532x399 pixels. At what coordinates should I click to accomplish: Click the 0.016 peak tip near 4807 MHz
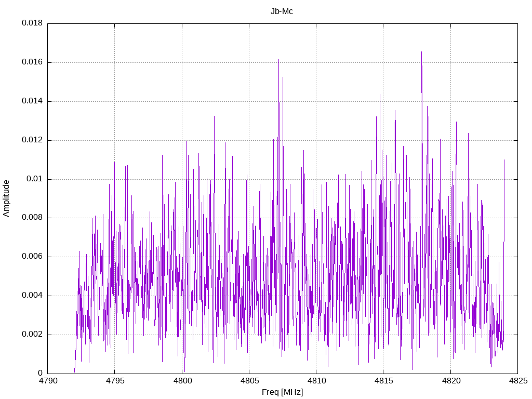click(278, 60)
